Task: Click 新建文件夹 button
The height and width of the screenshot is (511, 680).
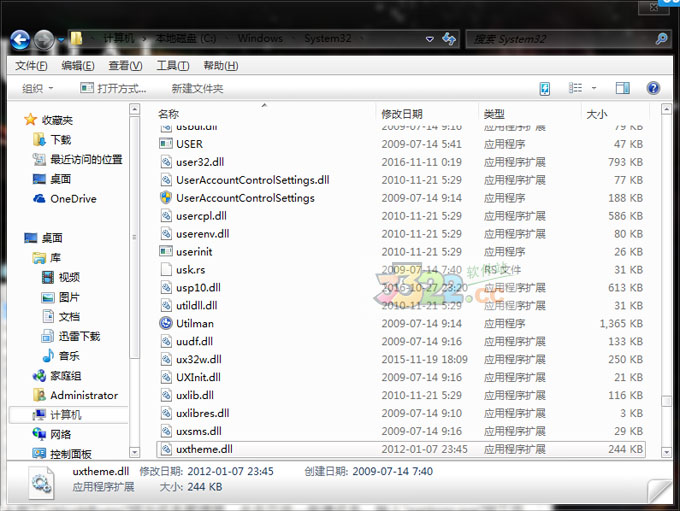Action: 197,88
